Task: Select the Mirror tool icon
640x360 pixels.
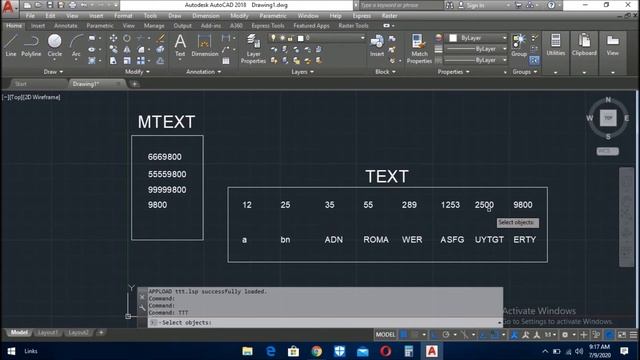Action: coord(127,49)
